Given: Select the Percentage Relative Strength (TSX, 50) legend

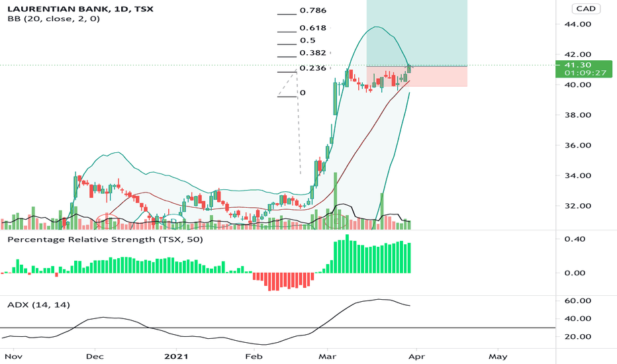Looking at the screenshot, I should (x=105, y=240).
